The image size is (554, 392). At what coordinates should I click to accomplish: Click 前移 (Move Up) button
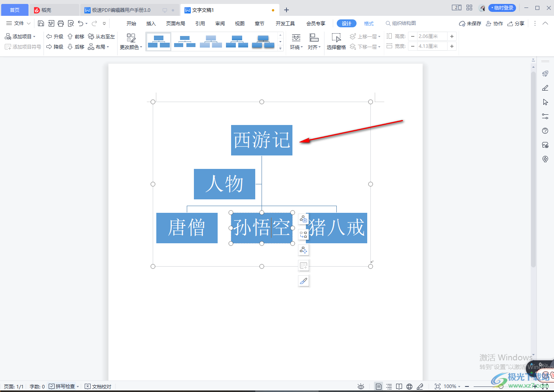[76, 36]
